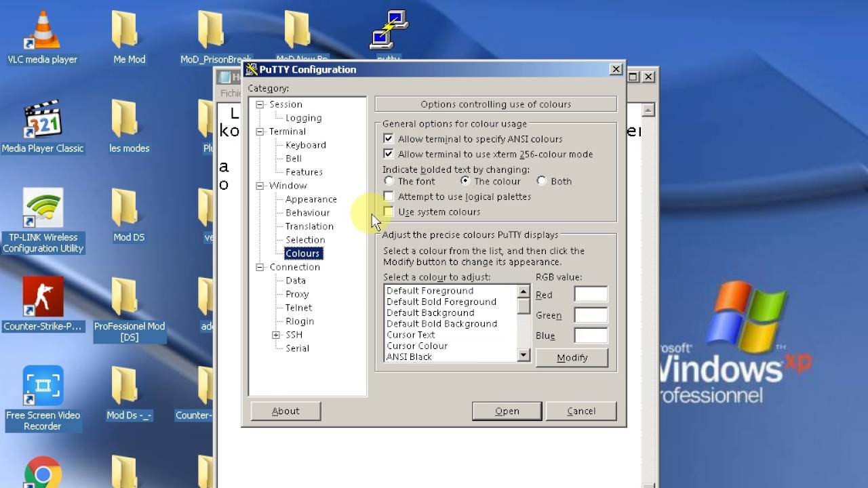Click the Cancel button

coord(581,411)
